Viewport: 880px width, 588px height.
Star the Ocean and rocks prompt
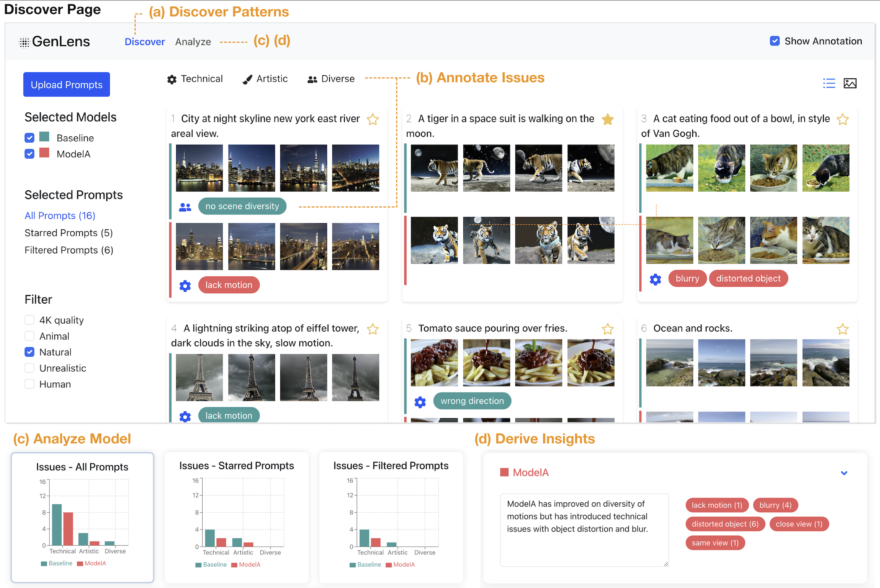click(843, 329)
